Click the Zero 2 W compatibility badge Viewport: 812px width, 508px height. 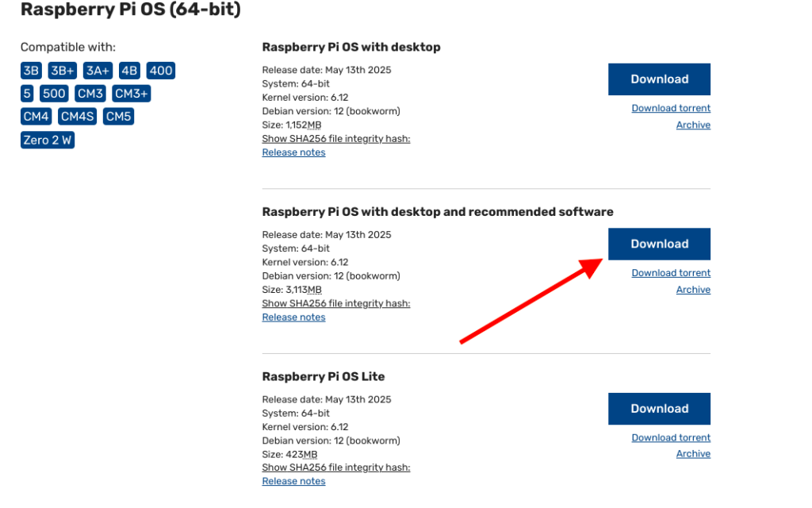(x=48, y=140)
